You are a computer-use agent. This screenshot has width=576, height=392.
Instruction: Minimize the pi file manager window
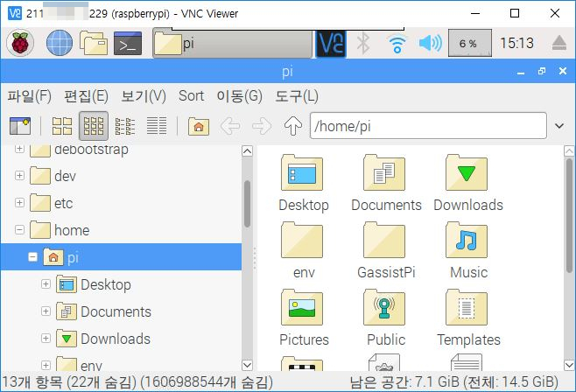coord(521,72)
